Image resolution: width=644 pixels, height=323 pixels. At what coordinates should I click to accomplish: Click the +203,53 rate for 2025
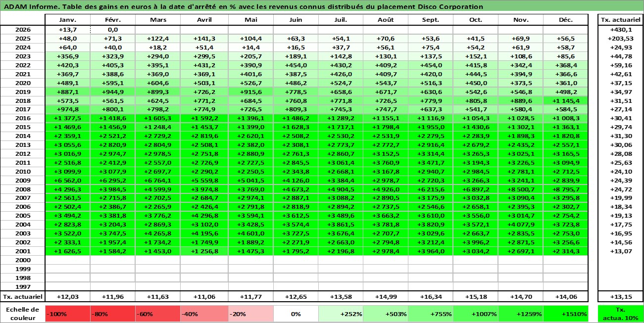[x=620, y=39]
